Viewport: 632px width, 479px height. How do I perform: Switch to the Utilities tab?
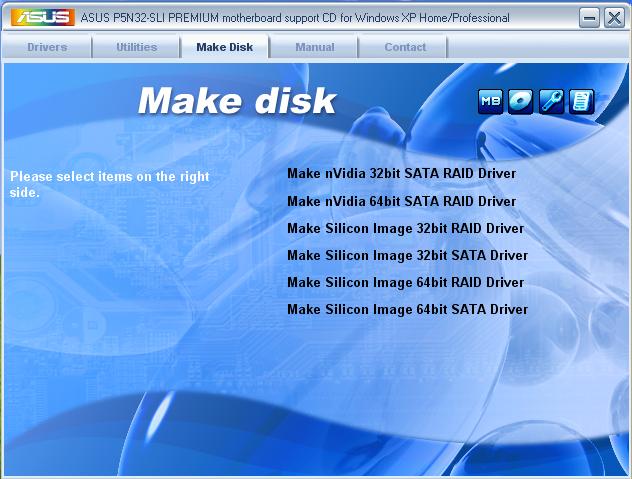click(137, 47)
